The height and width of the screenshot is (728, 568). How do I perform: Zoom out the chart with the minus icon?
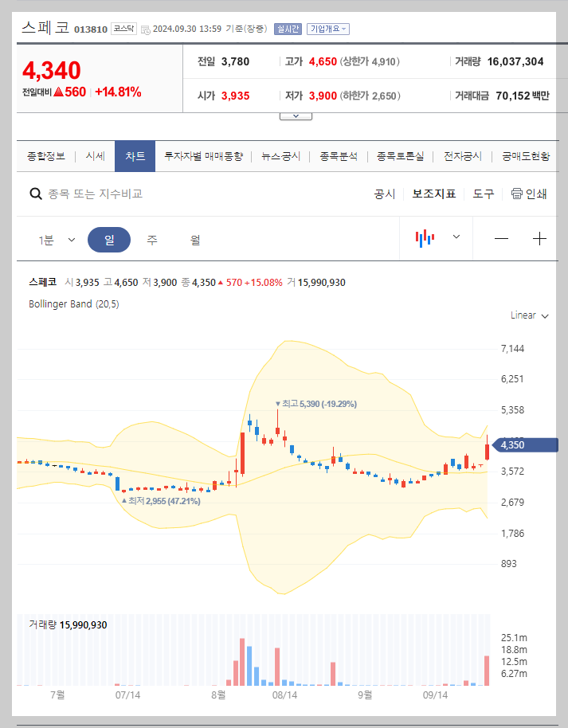click(501, 238)
